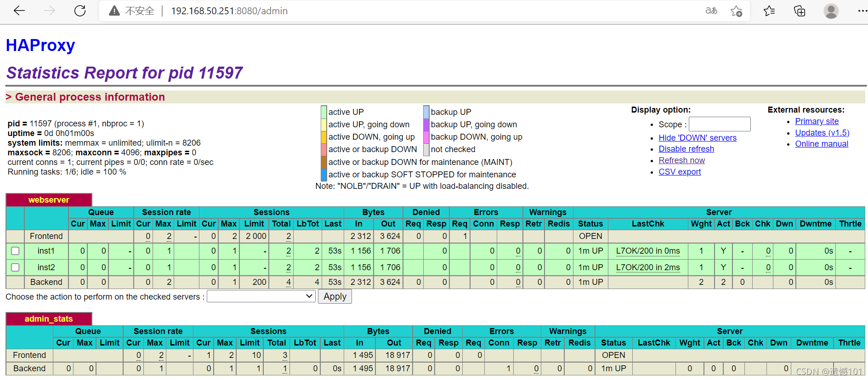The height and width of the screenshot is (380, 868).
Task: Click the 'Running tasks: 1/6; idle = 100 %' line
Action: tap(67, 172)
